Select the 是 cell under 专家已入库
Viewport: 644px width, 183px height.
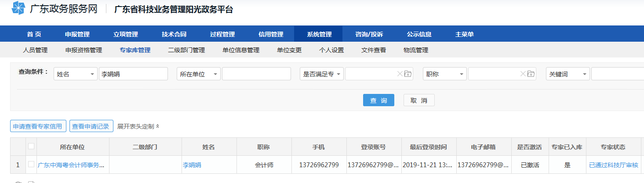pyautogui.click(x=567, y=165)
